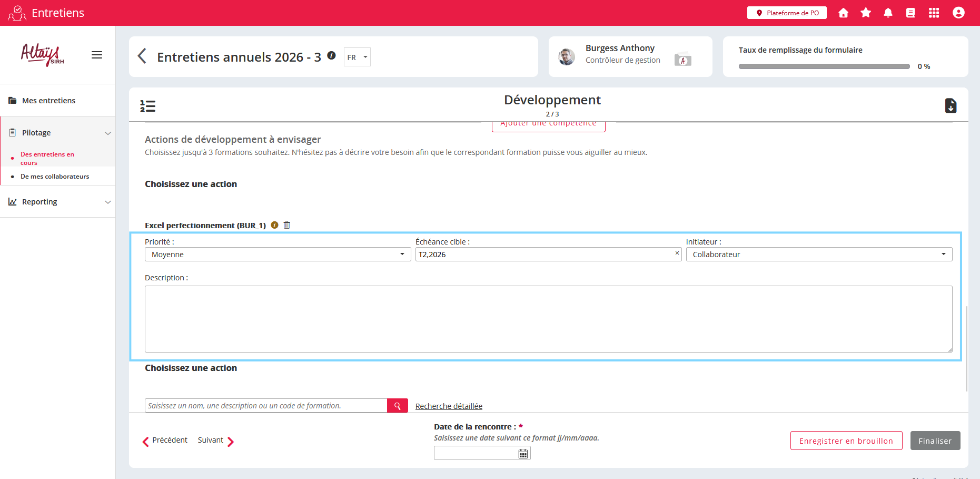Open notifications bell icon

(x=888, y=13)
